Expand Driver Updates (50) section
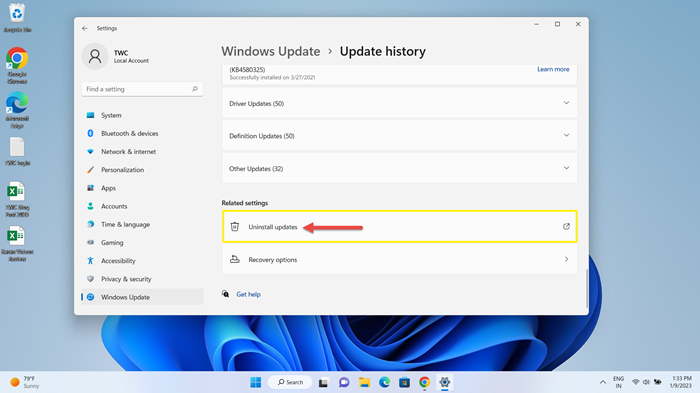This screenshot has width=700, height=393. coord(400,103)
